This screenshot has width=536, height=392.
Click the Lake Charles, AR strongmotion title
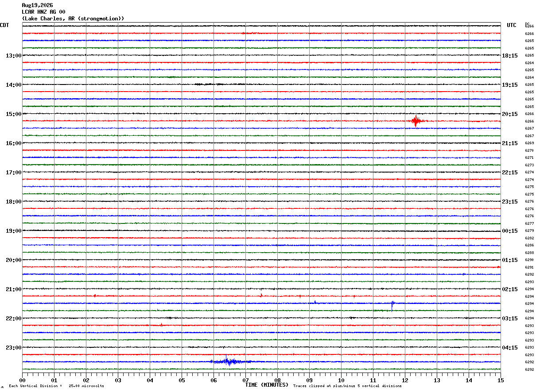pyautogui.click(x=73, y=19)
